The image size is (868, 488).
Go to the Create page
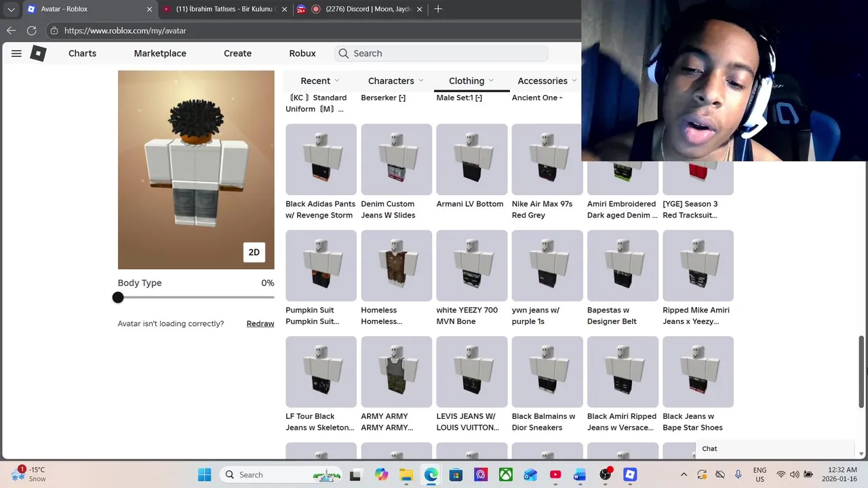(237, 54)
